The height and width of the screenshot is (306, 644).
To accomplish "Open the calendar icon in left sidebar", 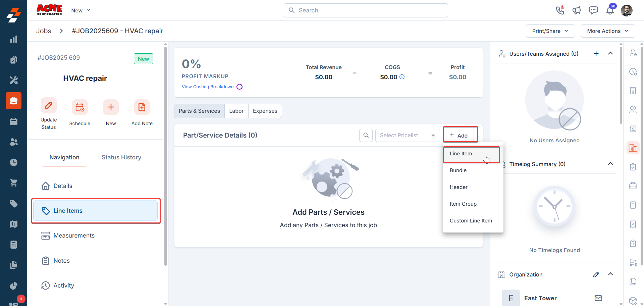I will 13,121.
